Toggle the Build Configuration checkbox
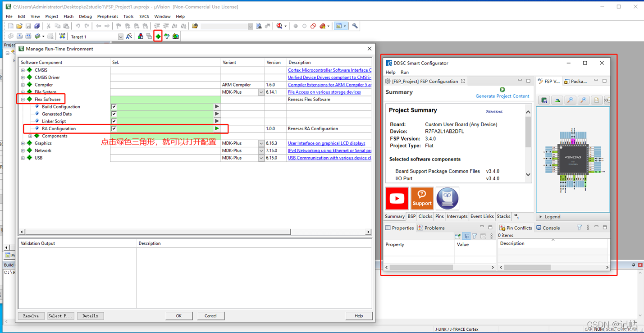Image resolution: width=644 pixels, height=333 pixels. point(114,107)
